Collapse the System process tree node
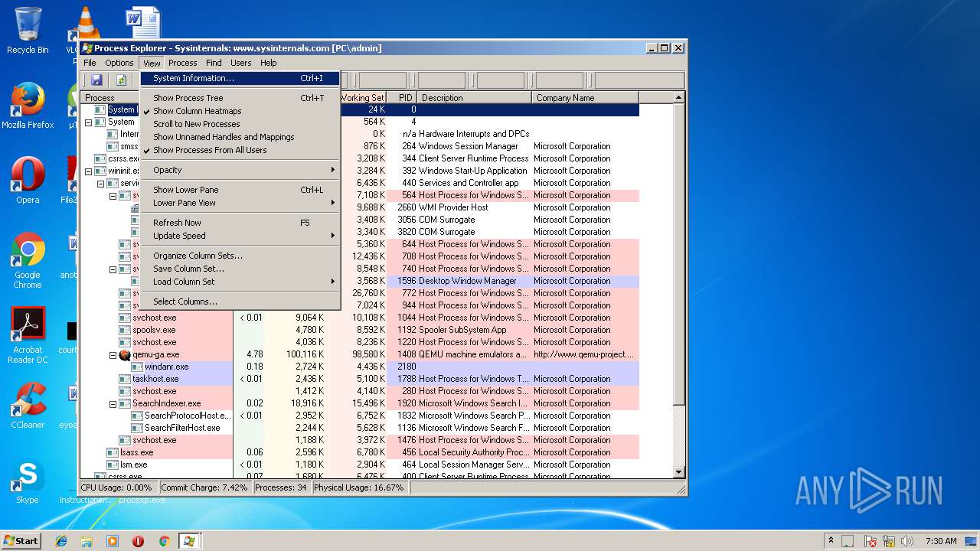Image resolution: width=980 pixels, height=551 pixels. coord(88,122)
